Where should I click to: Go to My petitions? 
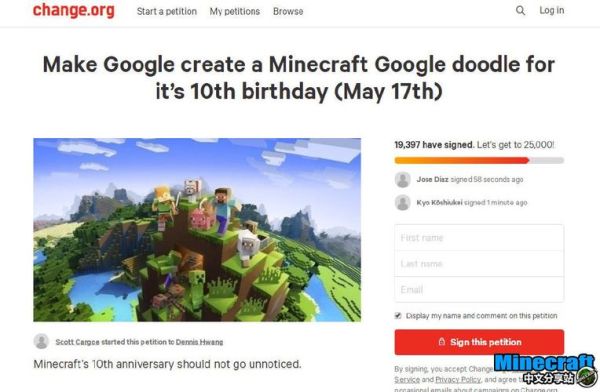pos(235,11)
